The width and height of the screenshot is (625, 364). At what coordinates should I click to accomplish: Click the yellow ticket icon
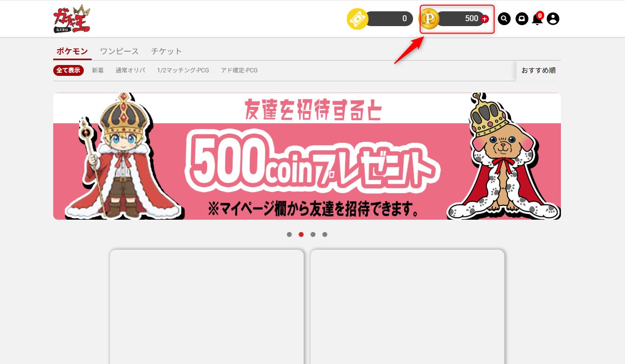(x=357, y=19)
